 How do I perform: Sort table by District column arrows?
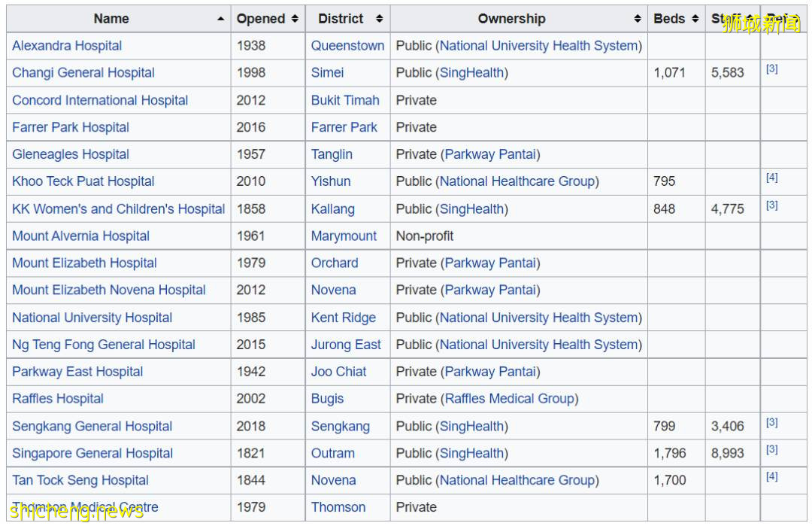click(379, 19)
